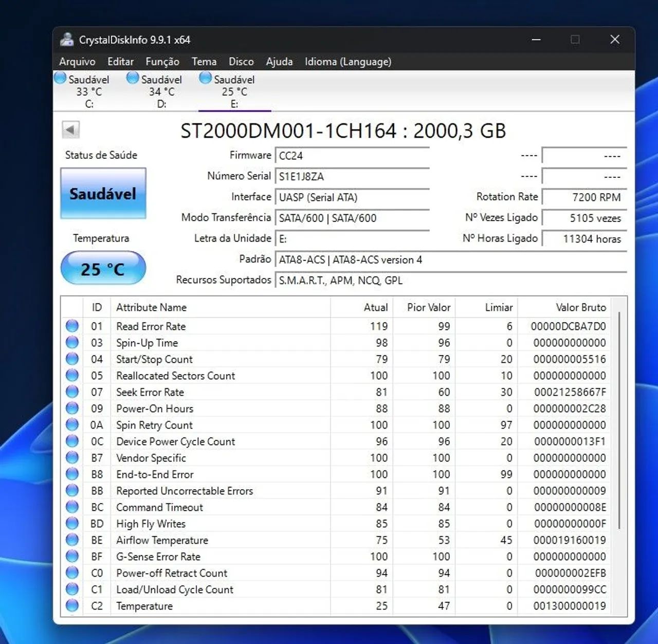The image size is (658, 644).
Task: Click the serial number field S1E1J8ZA
Action: (352, 176)
